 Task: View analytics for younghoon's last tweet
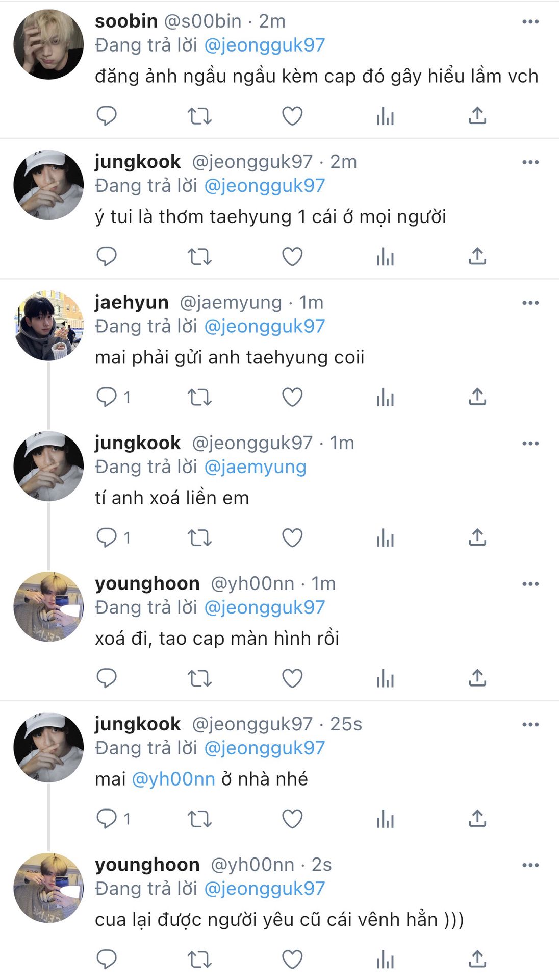385,960
